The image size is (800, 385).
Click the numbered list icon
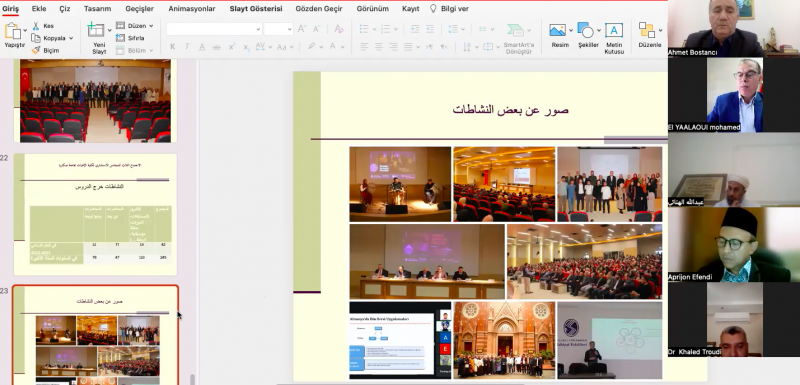coord(386,29)
